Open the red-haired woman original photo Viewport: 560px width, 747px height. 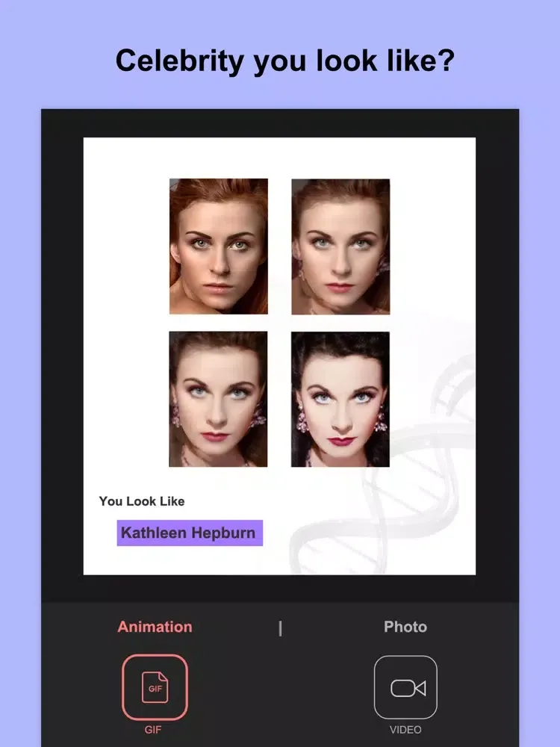coord(219,247)
